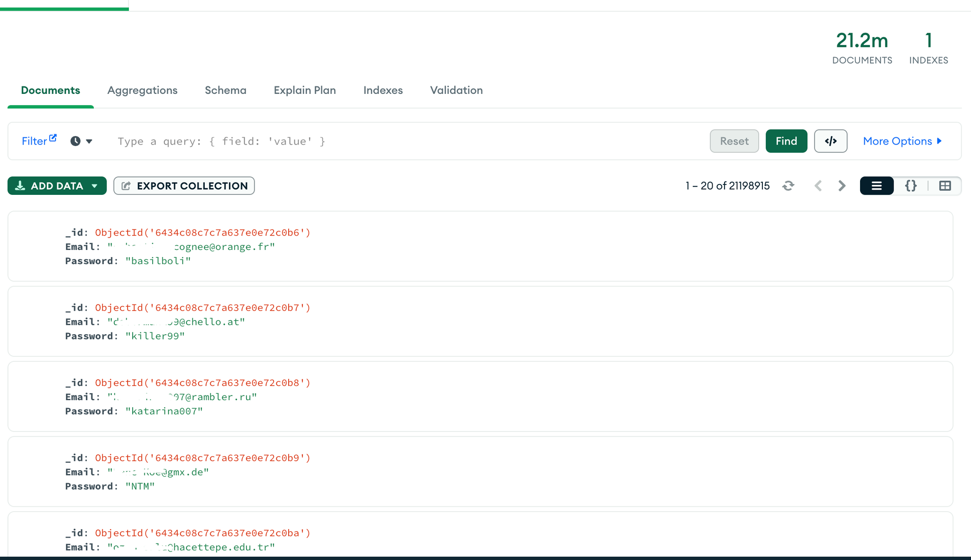Refresh the document list
Screen dimensions: 971x560
788,186
